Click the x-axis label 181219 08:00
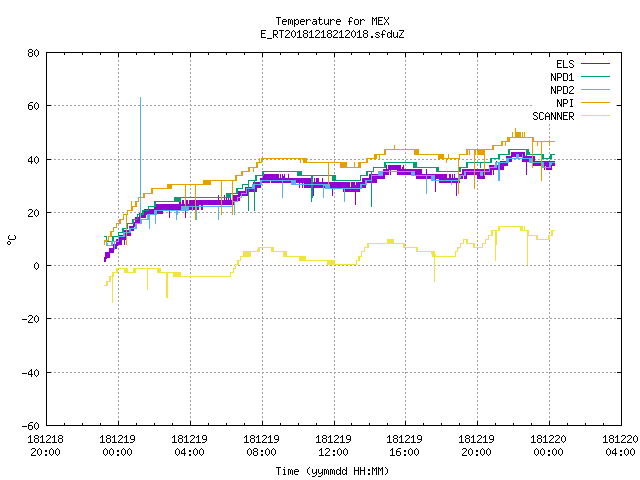Screen dimensions: 640x480 point(261,446)
